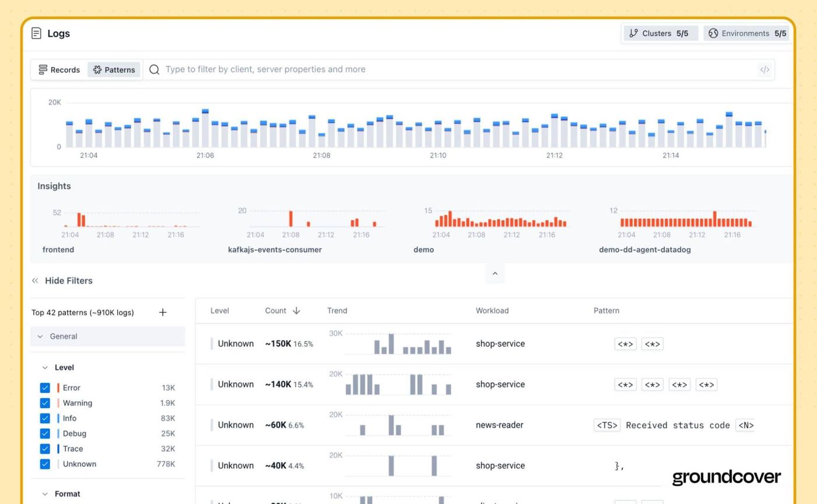Click the Insights heading
Viewport: 817px width, 504px height.
[x=54, y=186]
